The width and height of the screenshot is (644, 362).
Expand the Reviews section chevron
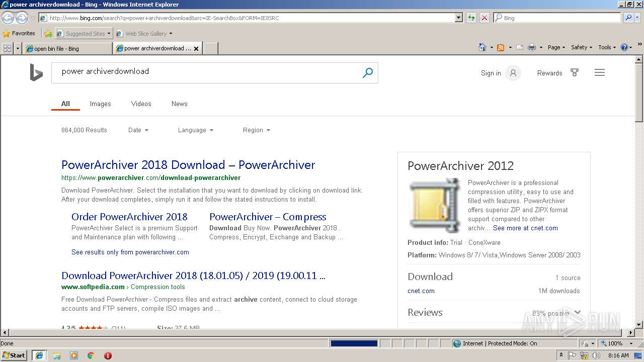[578, 312]
